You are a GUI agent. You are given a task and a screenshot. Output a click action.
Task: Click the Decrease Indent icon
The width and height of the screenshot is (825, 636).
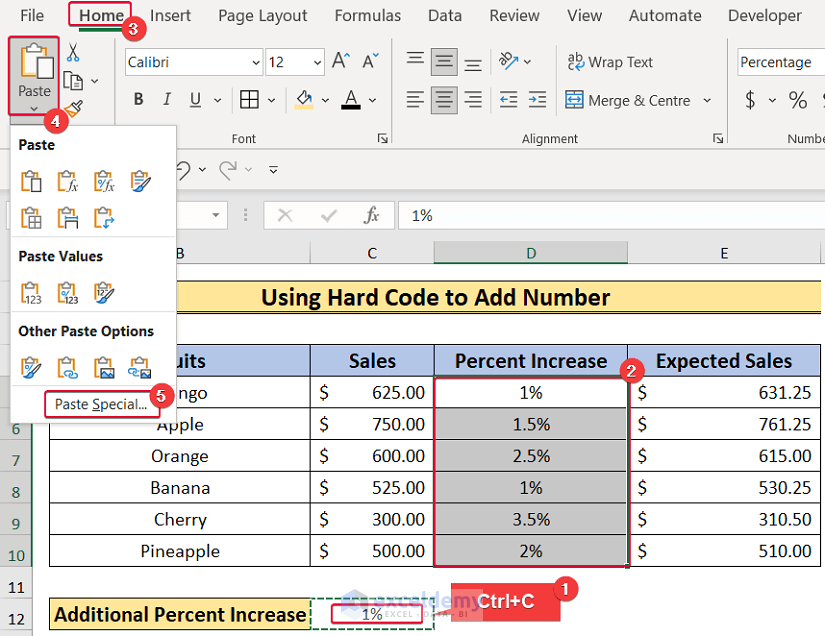click(x=508, y=99)
